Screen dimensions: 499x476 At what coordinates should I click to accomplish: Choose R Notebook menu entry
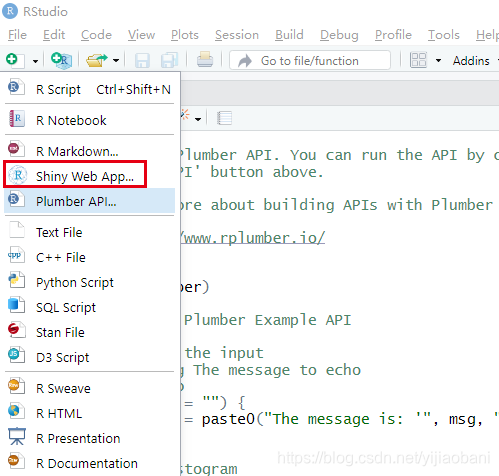click(x=89, y=120)
